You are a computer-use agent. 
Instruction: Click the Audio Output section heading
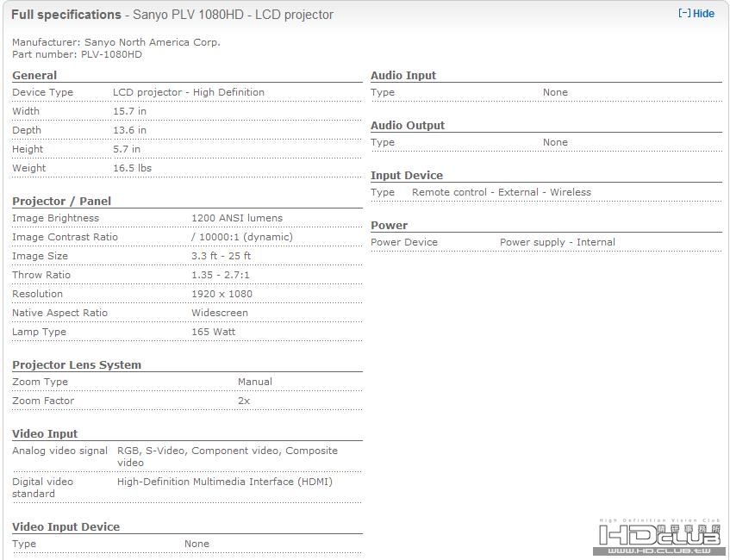(x=408, y=125)
